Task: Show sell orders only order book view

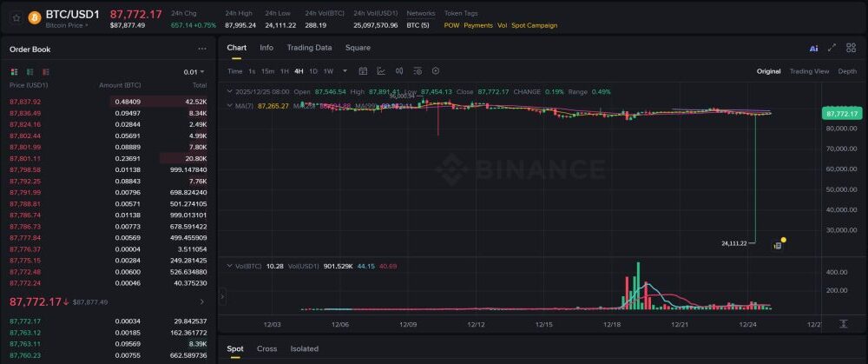Action: tap(46, 72)
